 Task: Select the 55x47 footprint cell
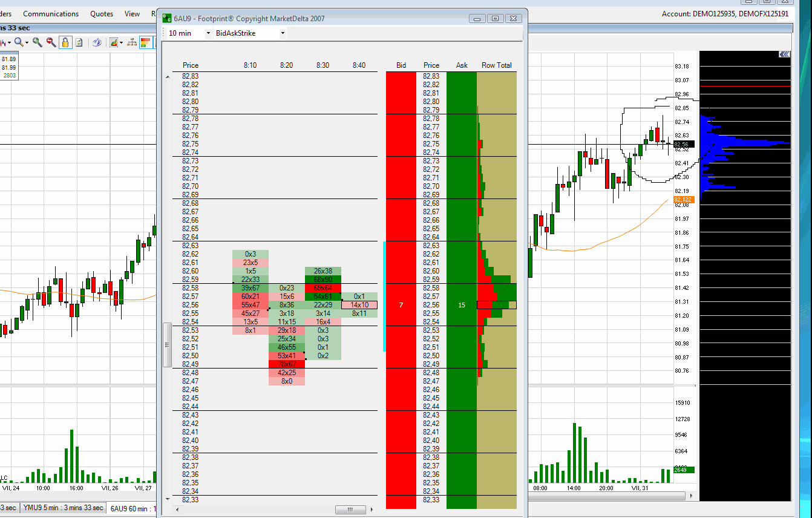[250, 305]
